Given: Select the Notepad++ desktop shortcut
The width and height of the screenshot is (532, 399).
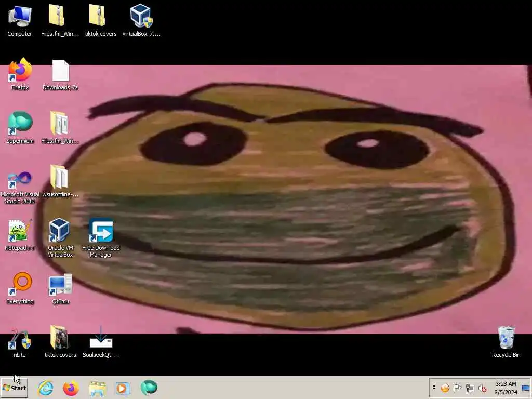Looking at the screenshot, I should 20,235.
